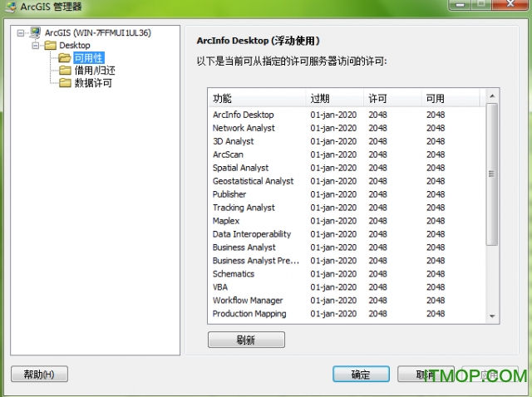Select the Publisher row
Viewport: 532px width, 397px height.
coord(346,194)
